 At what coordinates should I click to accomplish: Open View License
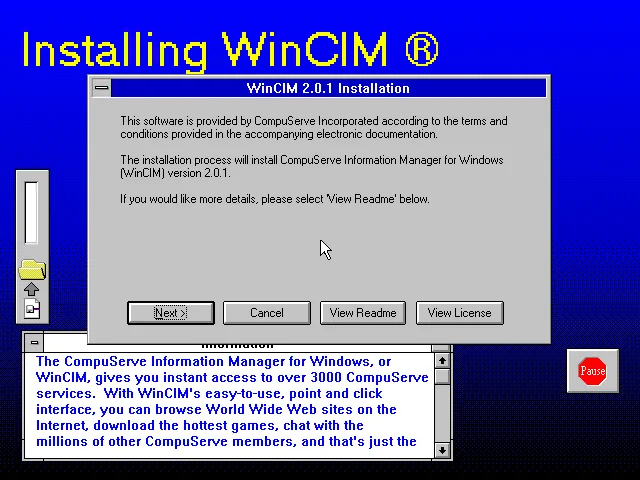[x=460, y=313]
